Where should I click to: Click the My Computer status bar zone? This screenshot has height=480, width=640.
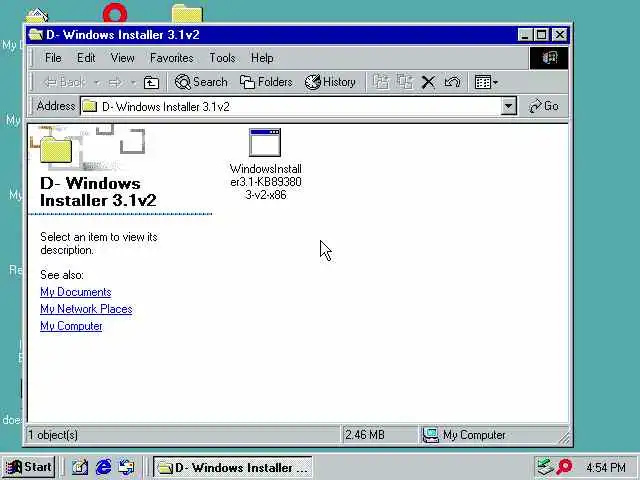[493, 435]
